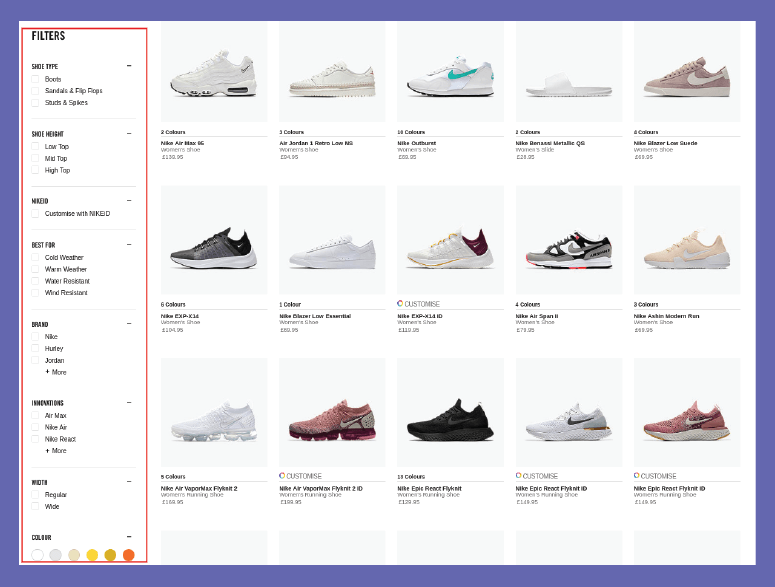Viewport: 775px width, 587px height.
Task: Tick the Boots checkbox
Action: coord(35,79)
